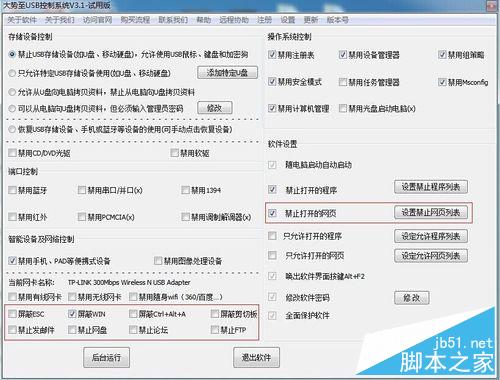The height and width of the screenshot is (380, 500).
Task: Uncheck the 禁用安全模式 checkbox
Action: (272, 82)
